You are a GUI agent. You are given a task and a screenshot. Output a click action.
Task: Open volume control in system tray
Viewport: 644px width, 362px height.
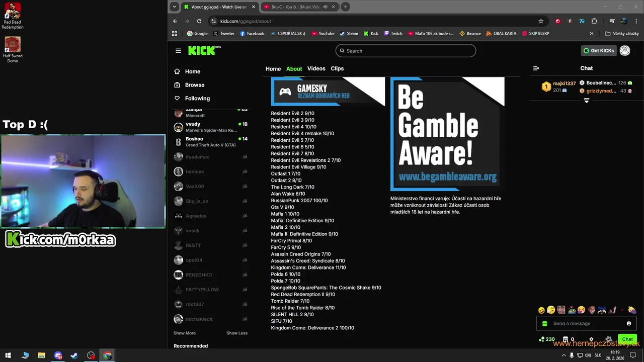pyautogui.click(x=588, y=355)
